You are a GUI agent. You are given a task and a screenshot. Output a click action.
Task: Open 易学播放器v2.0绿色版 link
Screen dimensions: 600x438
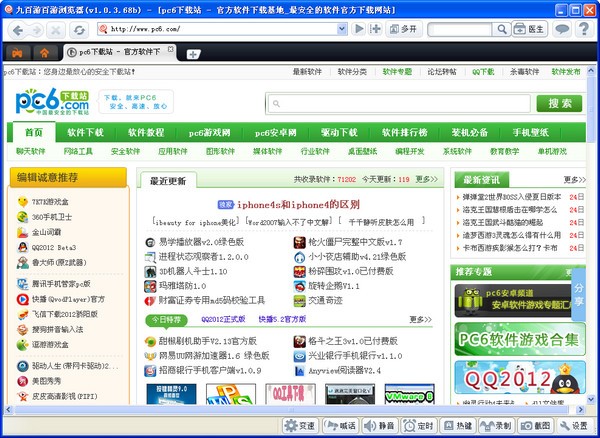click(201, 242)
